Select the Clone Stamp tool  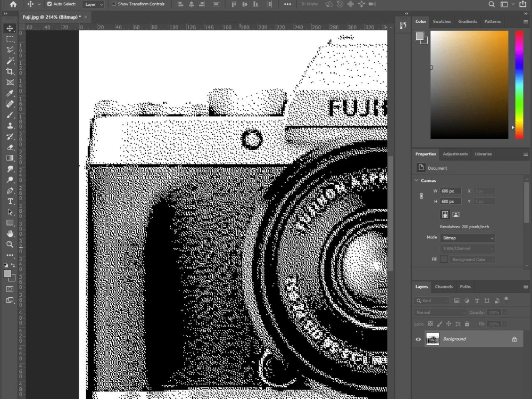tap(10, 126)
